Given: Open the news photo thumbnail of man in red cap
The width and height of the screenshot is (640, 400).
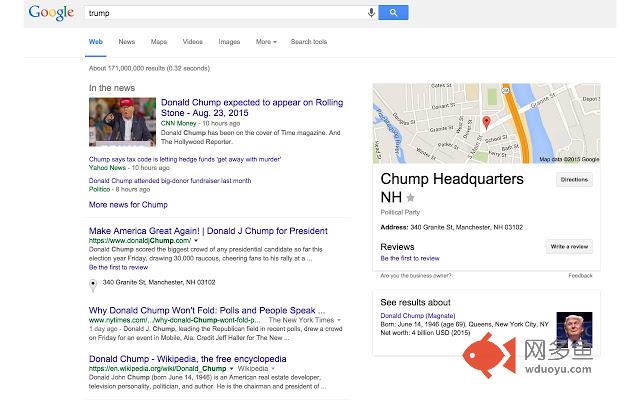Looking at the screenshot, I should point(122,122).
